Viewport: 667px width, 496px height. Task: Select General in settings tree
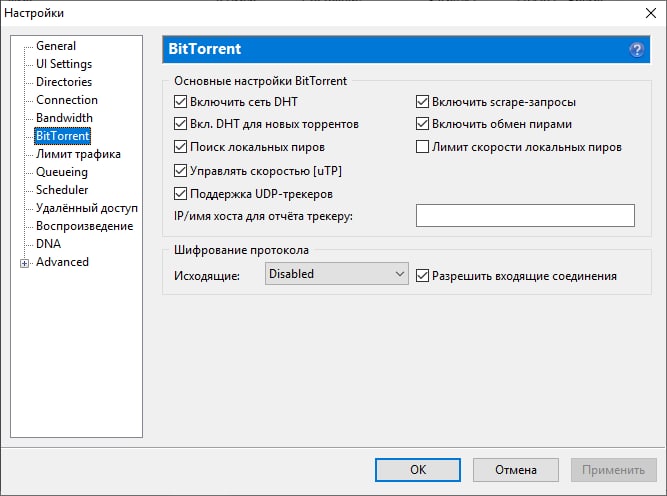pos(56,46)
